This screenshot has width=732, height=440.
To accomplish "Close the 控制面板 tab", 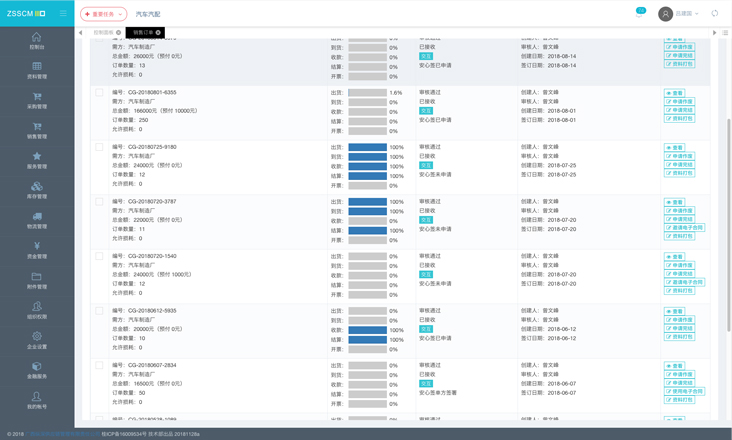I will click(x=119, y=33).
